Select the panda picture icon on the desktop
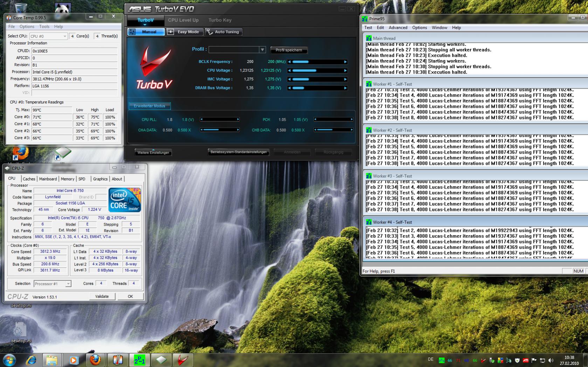 point(63,8)
